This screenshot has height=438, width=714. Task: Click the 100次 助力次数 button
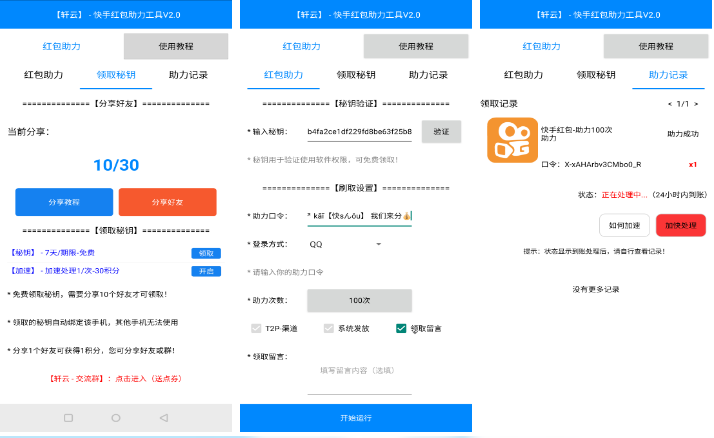(359, 300)
